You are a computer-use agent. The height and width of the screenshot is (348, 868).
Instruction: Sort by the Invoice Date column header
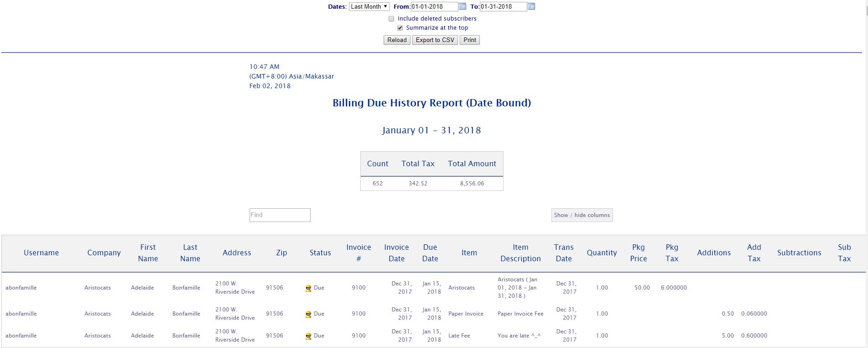396,253
